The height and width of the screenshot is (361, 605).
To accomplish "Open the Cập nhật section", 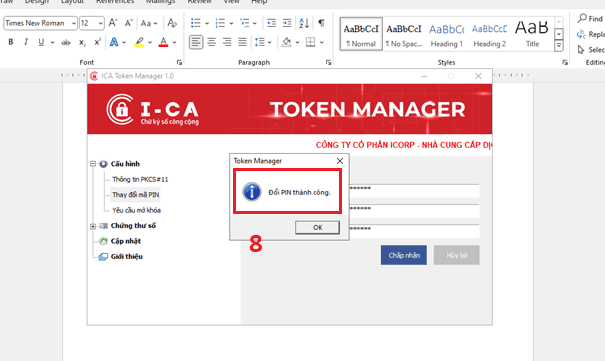I will pyautogui.click(x=125, y=241).
